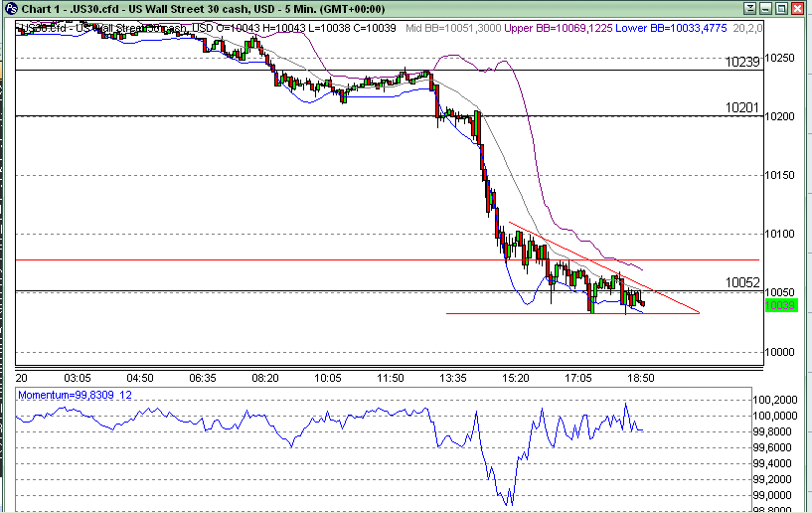
Task: Click the 10100 price axis label
Action: (779, 234)
